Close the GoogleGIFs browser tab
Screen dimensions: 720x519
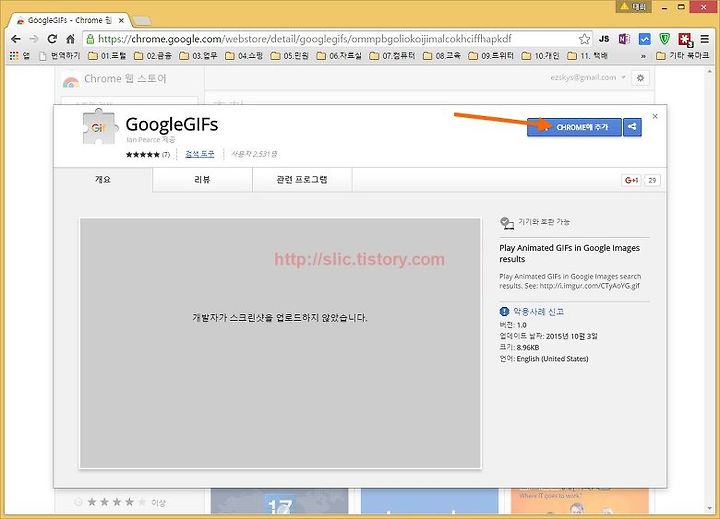click(121, 20)
